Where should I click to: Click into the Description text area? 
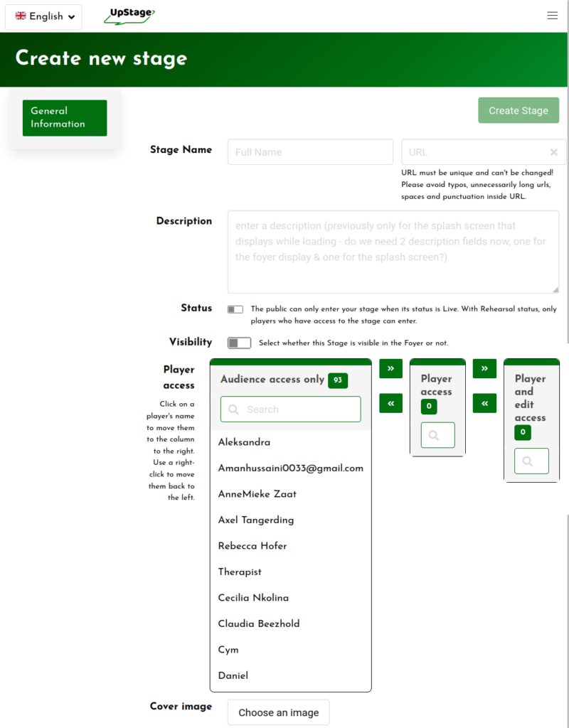click(x=393, y=252)
